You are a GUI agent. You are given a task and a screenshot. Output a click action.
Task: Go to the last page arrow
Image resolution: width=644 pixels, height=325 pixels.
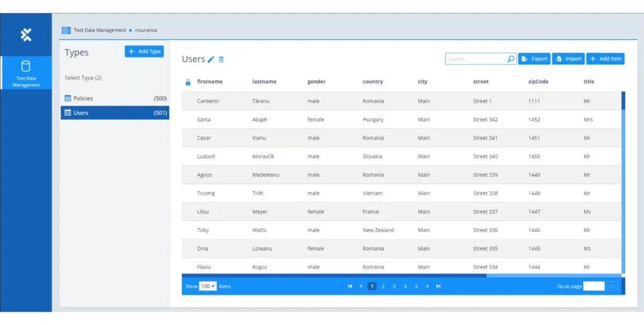click(x=438, y=286)
